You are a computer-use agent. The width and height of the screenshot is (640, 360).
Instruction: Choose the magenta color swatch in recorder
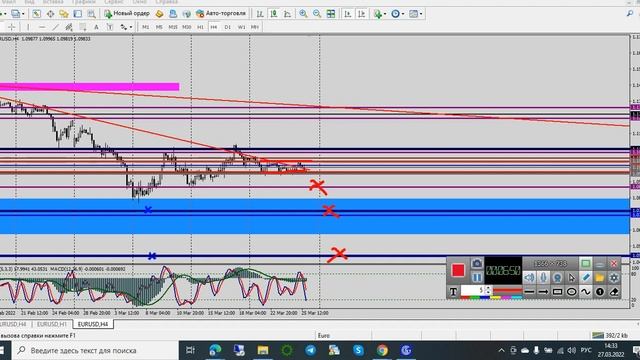pyautogui.click(x=506, y=298)
